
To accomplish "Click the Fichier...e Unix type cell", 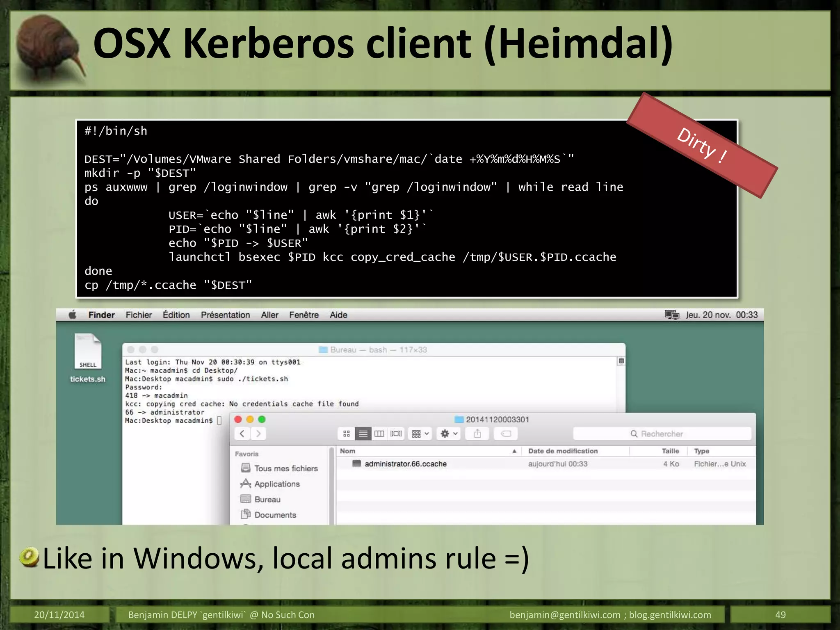I will (x=720, y=463).
